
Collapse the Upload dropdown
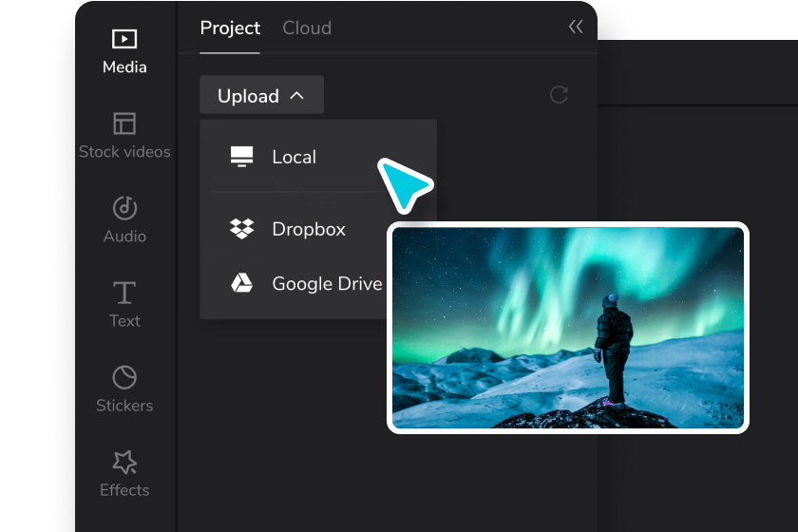[x=261, y=95]
